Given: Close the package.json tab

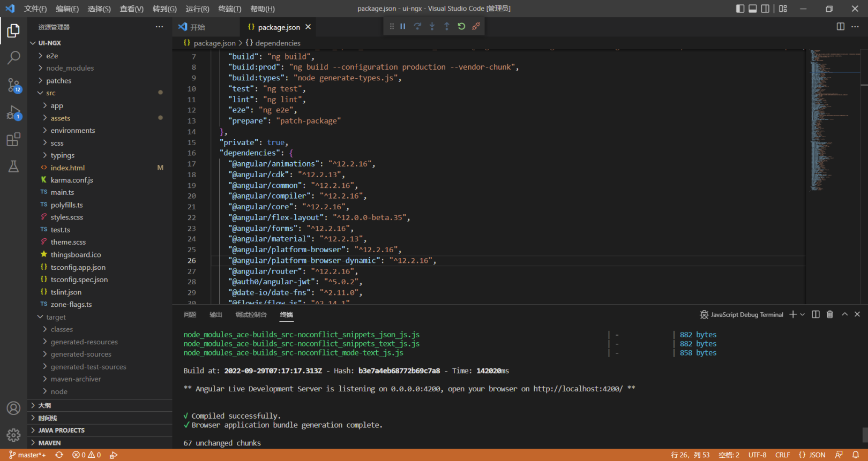Looking at the screenshot, I should point(308,27).
